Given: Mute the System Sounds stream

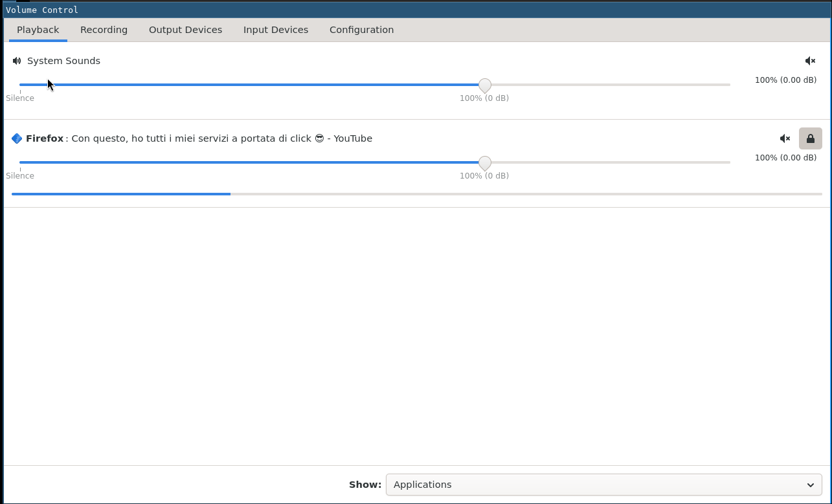Looking at the screenshot, I should [810, 61].
